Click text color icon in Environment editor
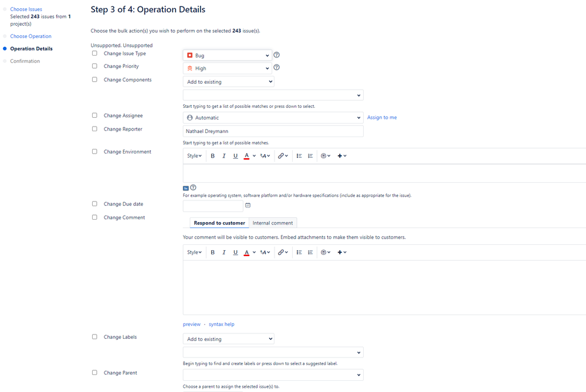The height and width of the screenshot is (392, 586). click(246, 156)
